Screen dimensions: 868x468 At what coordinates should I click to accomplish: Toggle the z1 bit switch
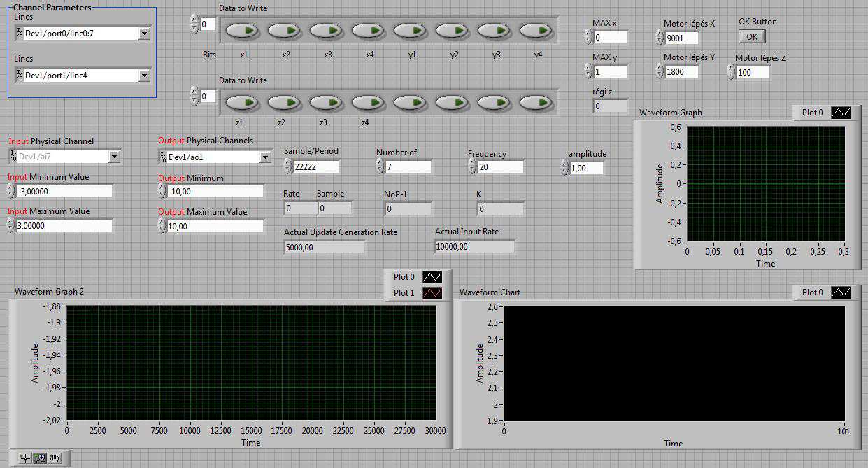243,102
